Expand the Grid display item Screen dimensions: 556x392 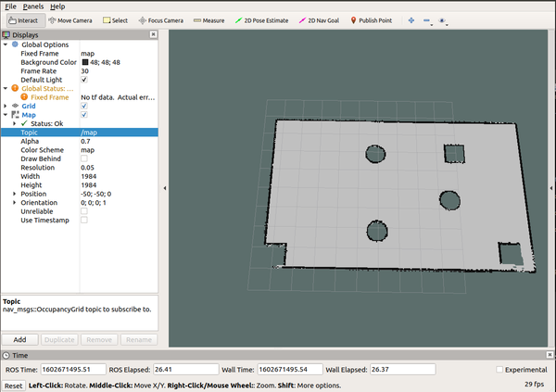coord(6,106)
